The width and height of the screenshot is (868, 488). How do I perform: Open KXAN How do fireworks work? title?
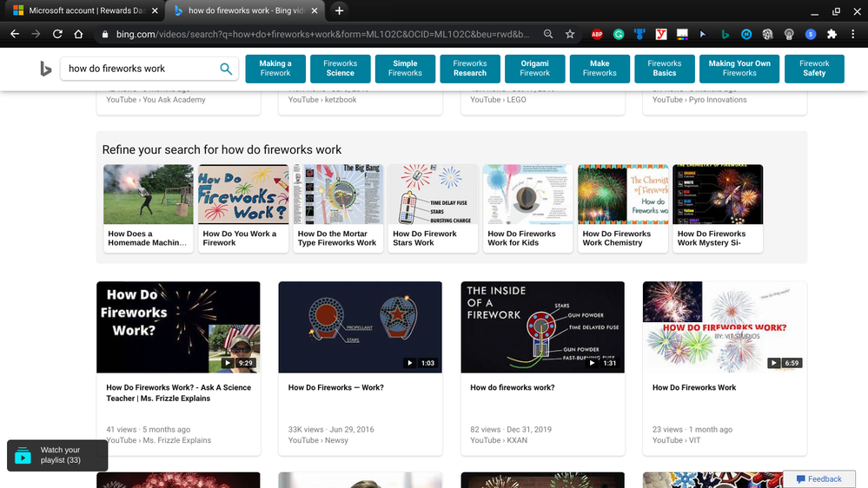pos(512,388)
